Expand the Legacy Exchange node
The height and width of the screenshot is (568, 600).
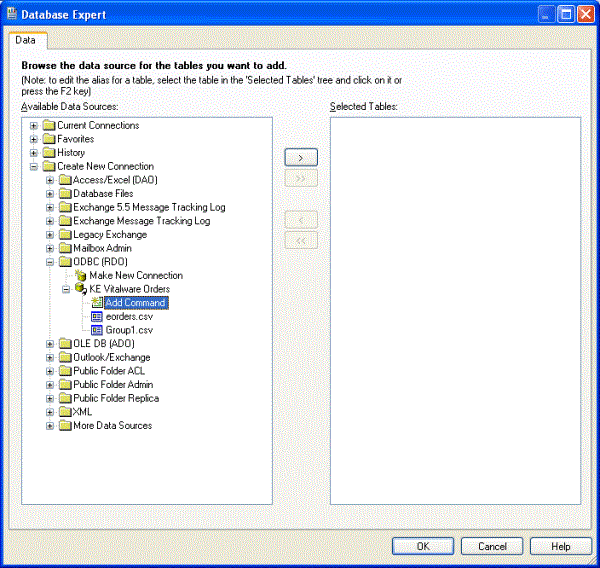tap(50, 235)
